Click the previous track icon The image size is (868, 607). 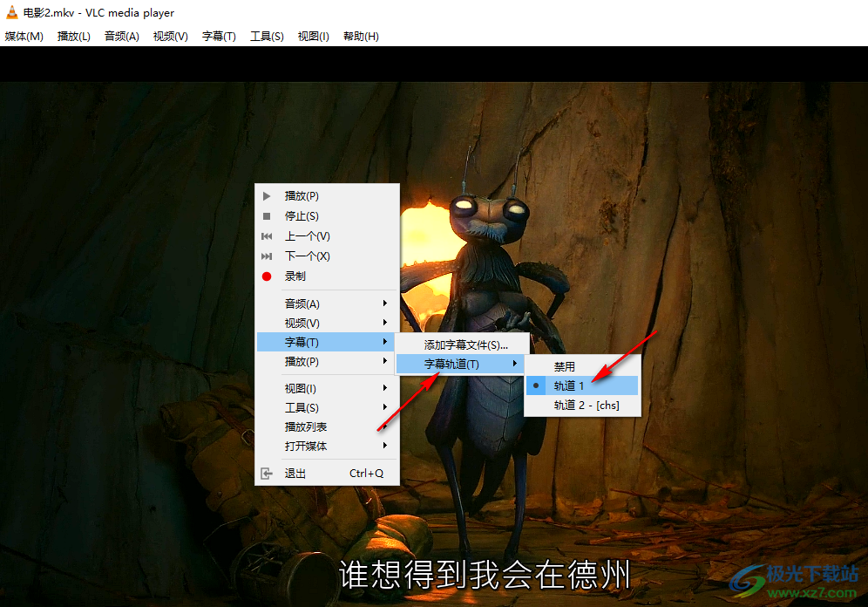click(267, 236)
